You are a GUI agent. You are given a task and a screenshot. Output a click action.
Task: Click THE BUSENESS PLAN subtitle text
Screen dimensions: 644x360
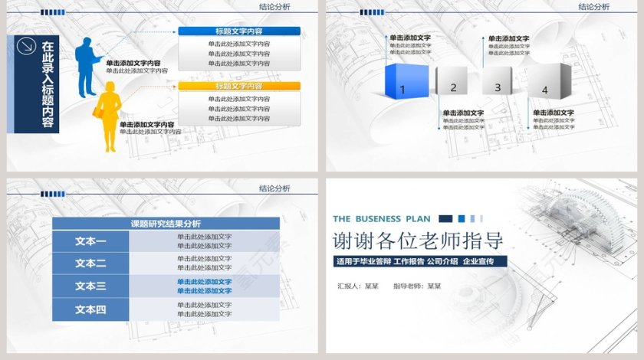click(382, 219)
